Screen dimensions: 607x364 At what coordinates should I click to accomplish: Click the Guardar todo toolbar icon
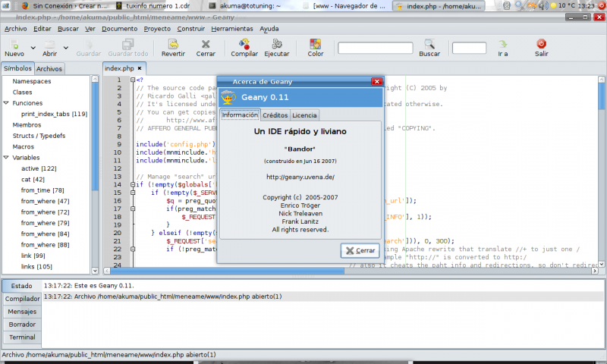[128, 48]
